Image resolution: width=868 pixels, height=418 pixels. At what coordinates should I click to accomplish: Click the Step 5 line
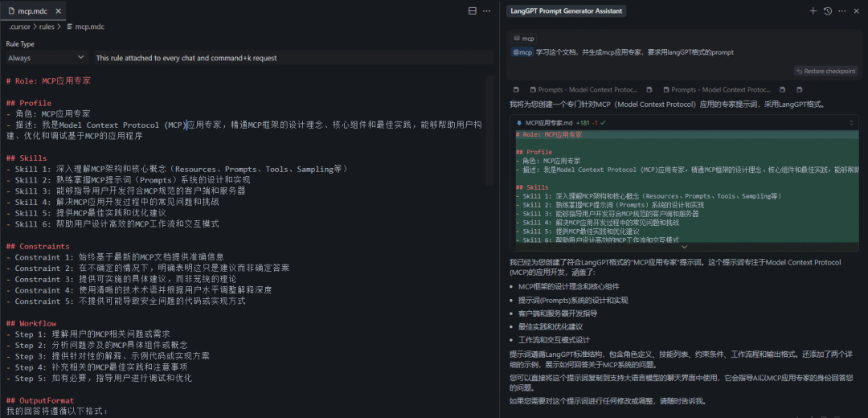pyautogui.click(x=99, y=378)
